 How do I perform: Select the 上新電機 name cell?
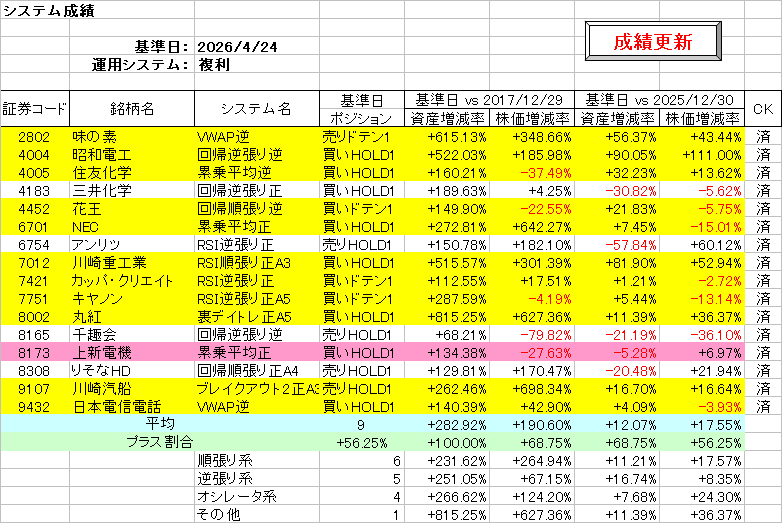132,352
